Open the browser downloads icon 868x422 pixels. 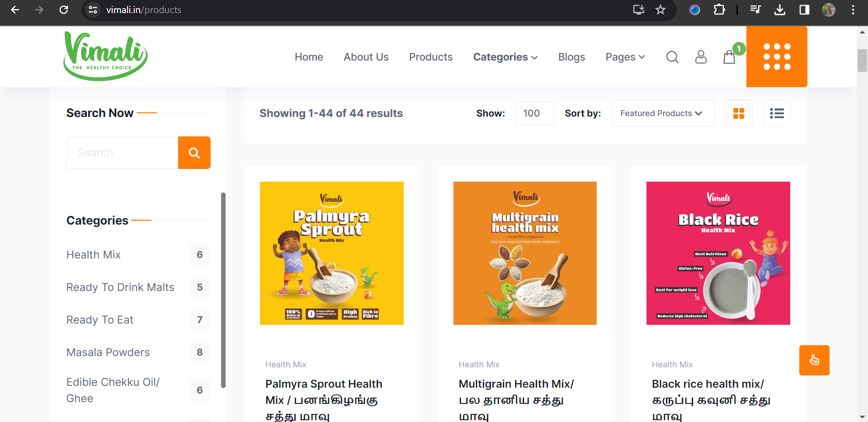point(780,9)
